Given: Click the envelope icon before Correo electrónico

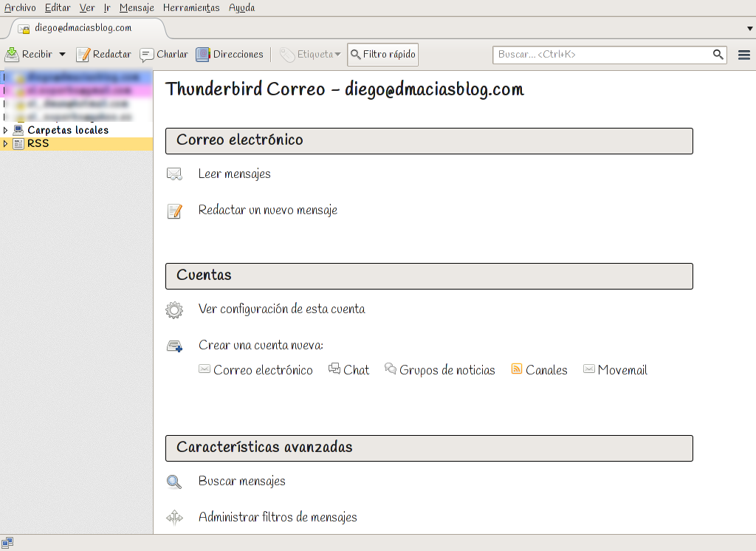Looking at the screenshot, I should (x=205, y=369).
